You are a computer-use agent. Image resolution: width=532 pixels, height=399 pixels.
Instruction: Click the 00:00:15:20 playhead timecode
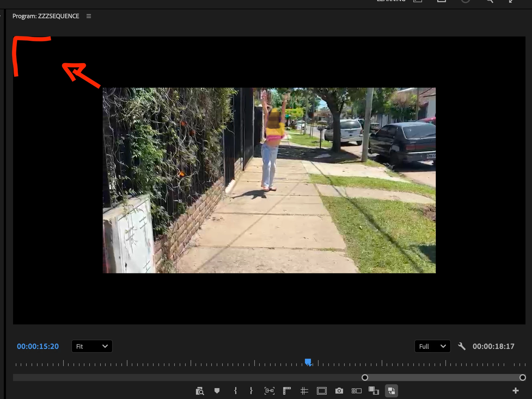[x=38, y=346]
